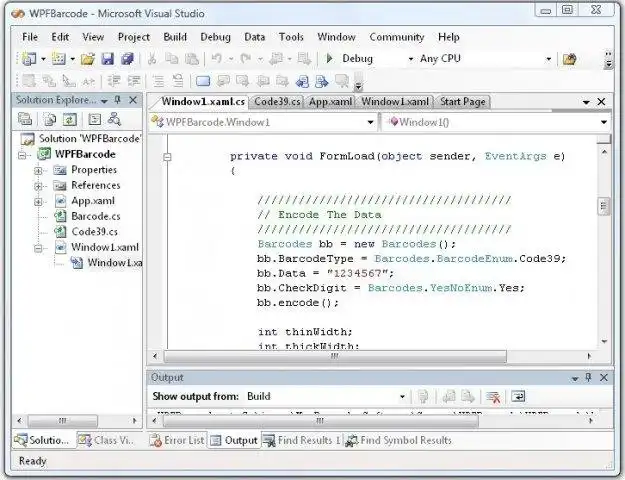Open the Solution Explorer window position menu
625x480 pixels.
[104, 100]
